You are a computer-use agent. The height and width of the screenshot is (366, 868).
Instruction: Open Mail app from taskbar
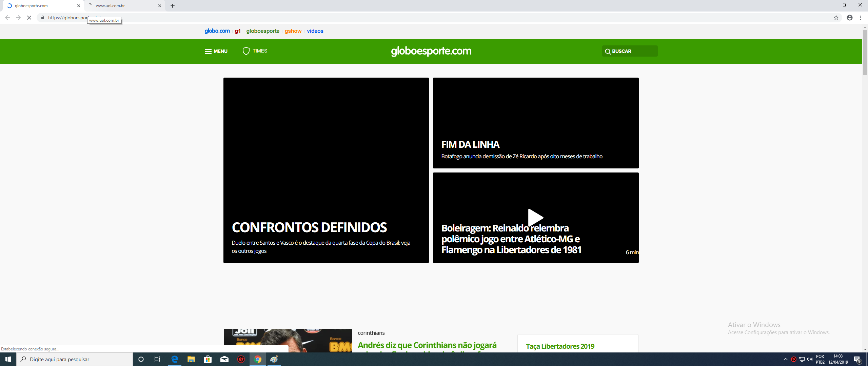pos(224,359)
